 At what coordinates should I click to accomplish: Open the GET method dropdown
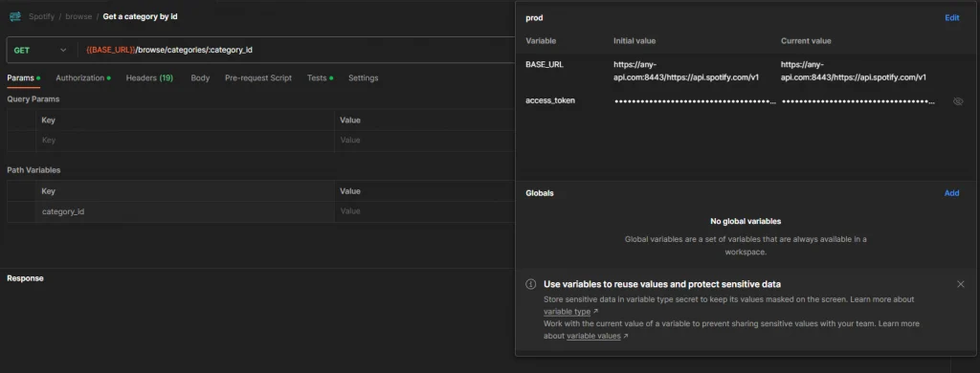[x=39, y=50]
